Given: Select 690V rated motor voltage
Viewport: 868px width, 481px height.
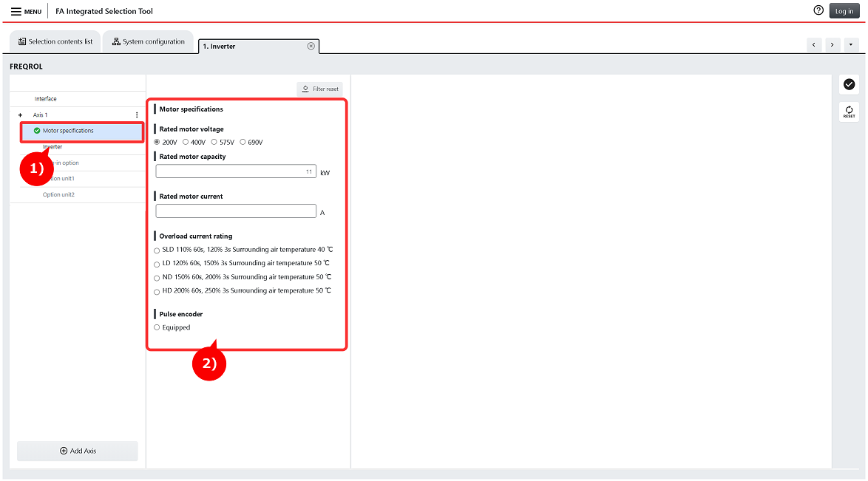Looking at the screenshot, I should click(x=243, y=143).
